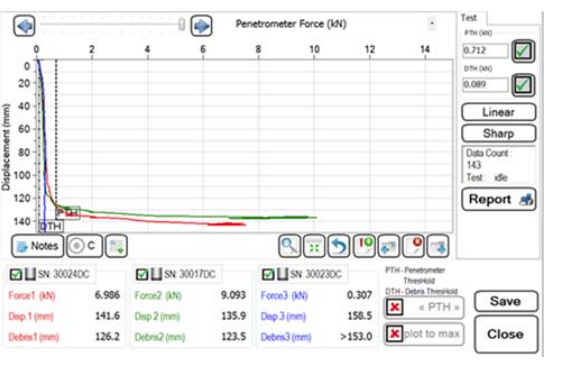Open the Penetrometer Force dropdown arrow

pyautogui.click(x=432, y=24)
